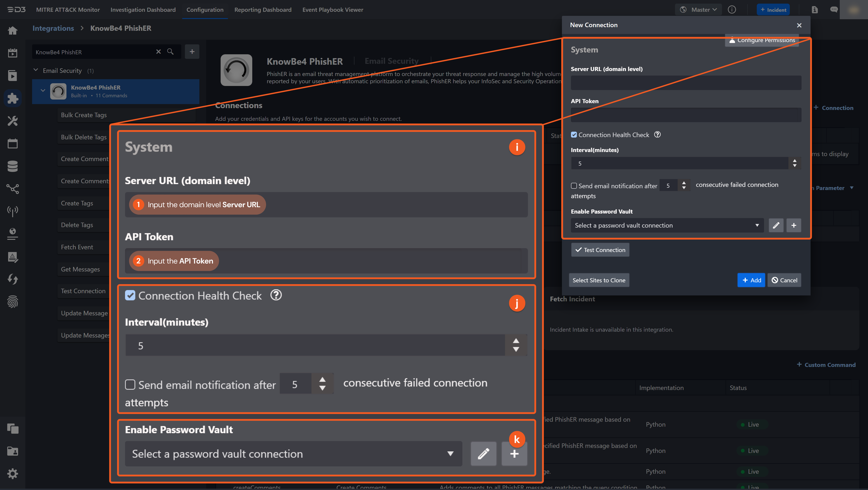Click Select Sites to Clone
This screenshot has height=490, width=868.
[x=599, y=280]
